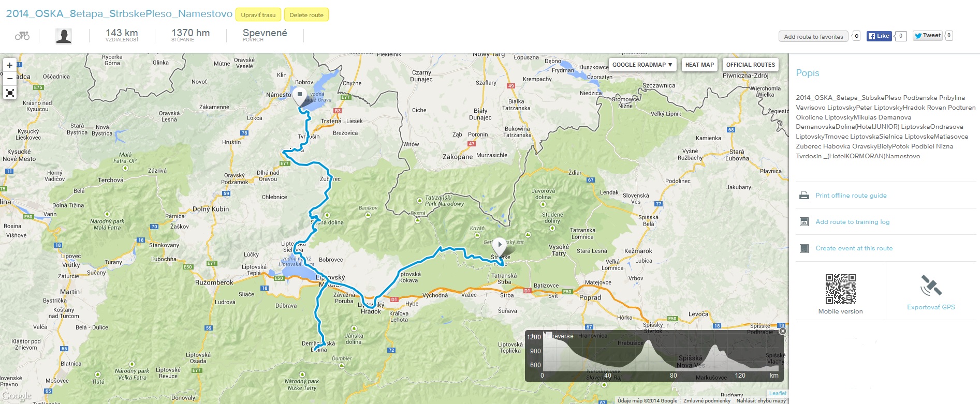The image size is (980, 404).
Task: Click the Spevnené surface value
Action: [265, 33]
